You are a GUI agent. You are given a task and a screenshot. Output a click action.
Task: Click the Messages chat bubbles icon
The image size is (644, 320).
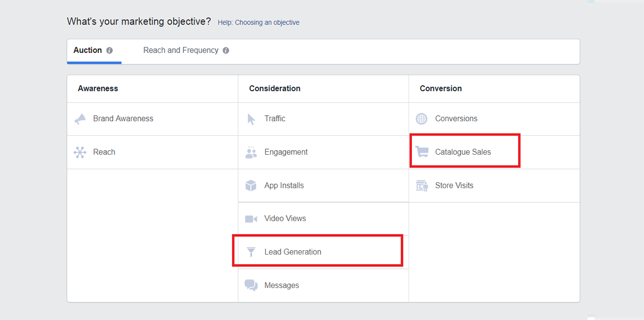pyautogui.click(x=251, y=286)
